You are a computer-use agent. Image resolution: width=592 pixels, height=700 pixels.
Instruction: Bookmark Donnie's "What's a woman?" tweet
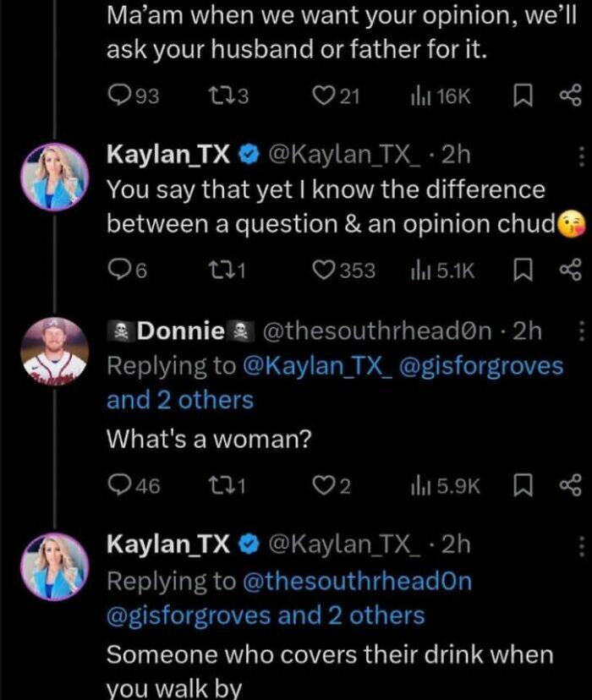tap(523, 484)
